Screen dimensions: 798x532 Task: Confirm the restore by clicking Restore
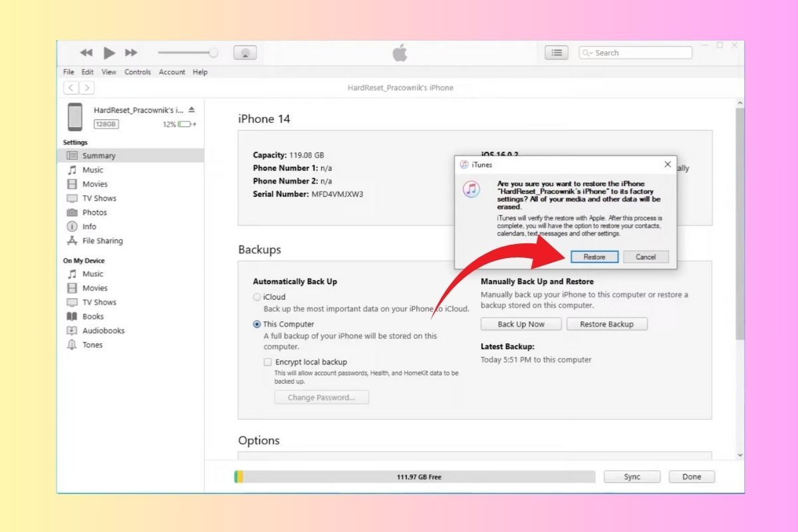click(594, 257)
